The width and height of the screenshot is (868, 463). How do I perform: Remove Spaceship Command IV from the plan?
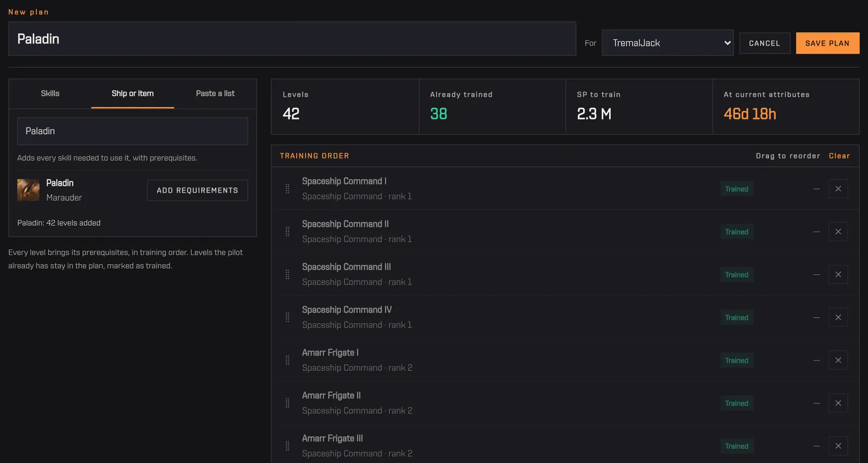point(838,318)
